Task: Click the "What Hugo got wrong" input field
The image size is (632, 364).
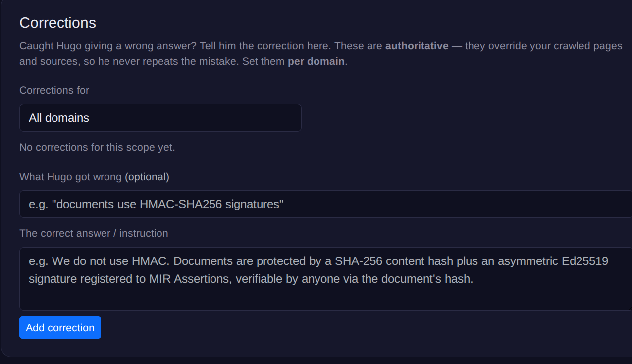Action: point(325,204)
